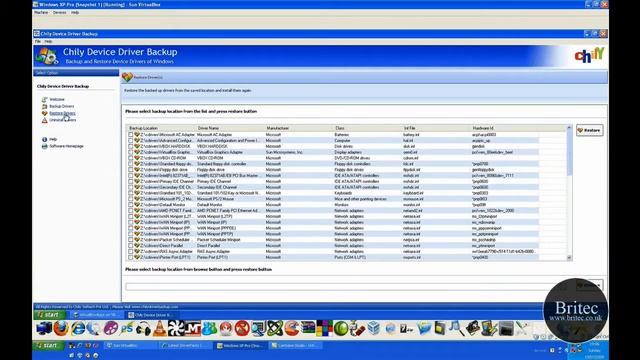Tick the Microsoft PS/2 Mouse checkbox
640x360 pixels.
click(131, 199)
